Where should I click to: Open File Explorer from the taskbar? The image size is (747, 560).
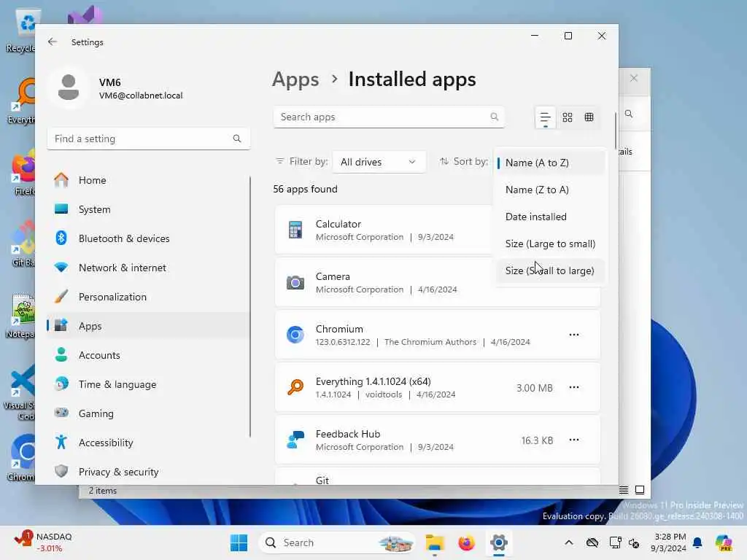[x=435, y=542]
